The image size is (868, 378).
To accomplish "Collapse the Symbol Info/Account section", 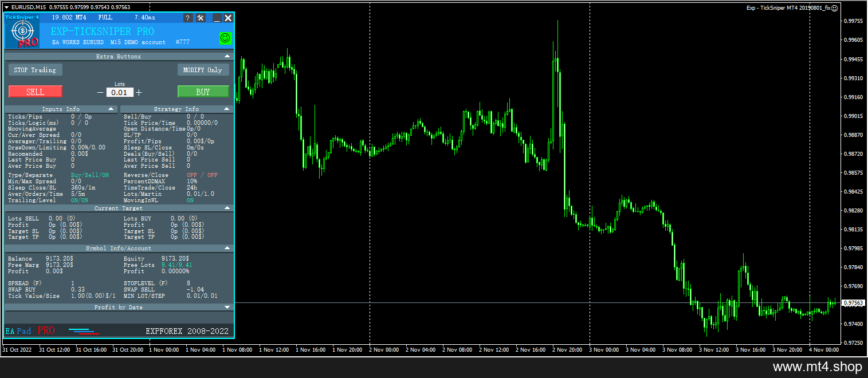I will (227, 248).
